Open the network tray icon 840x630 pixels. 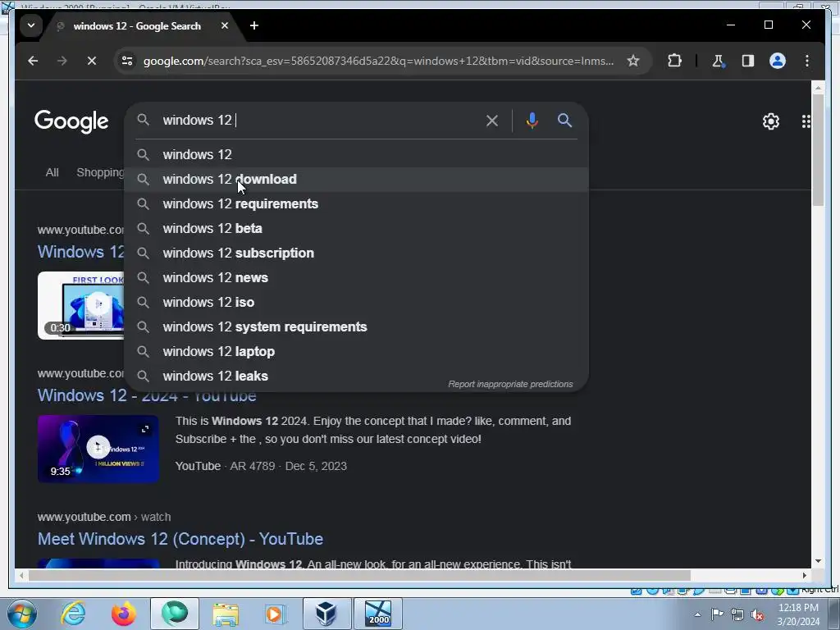coord(737,614)
